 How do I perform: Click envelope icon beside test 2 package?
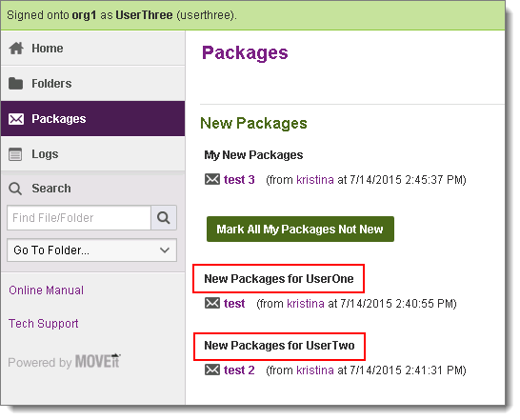point(212,370)
